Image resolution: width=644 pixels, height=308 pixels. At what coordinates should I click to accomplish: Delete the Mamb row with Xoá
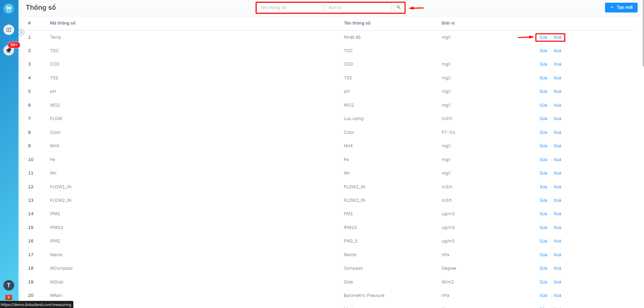coord(557,255)
